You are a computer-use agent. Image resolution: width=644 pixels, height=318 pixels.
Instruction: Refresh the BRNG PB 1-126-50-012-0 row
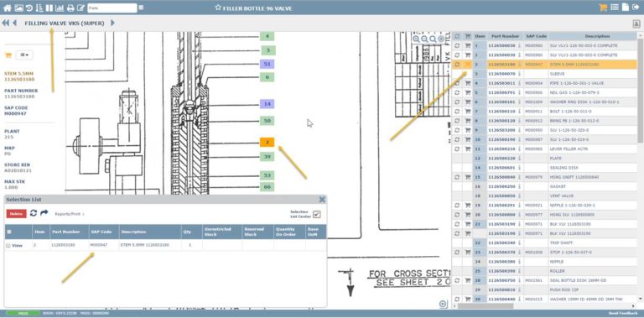coord(457,121)
